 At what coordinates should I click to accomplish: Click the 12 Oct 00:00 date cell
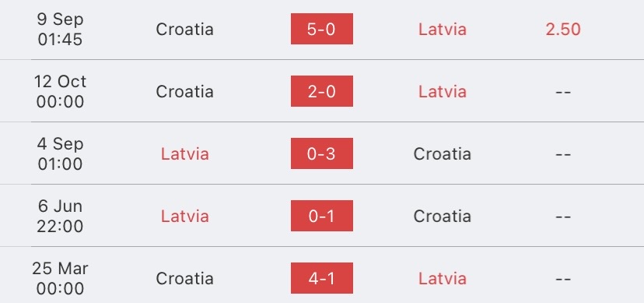point(61,91)
